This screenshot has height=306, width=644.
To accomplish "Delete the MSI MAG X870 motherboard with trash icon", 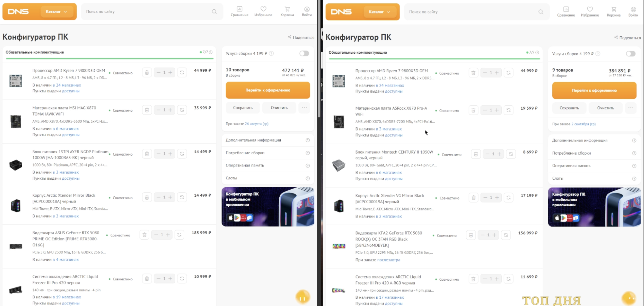I will point(147,110).
